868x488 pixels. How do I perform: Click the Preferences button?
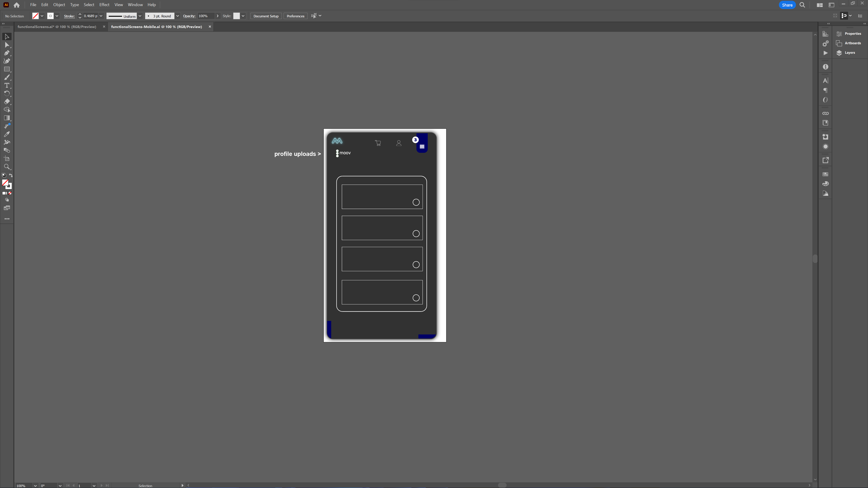[295, 16]
